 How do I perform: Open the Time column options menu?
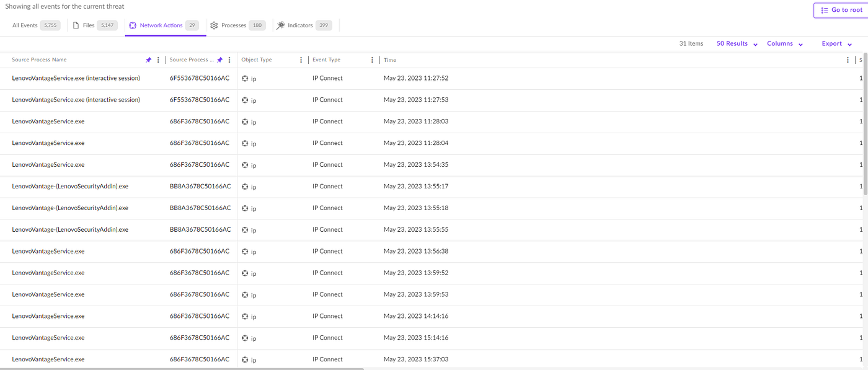coord(848,60)
